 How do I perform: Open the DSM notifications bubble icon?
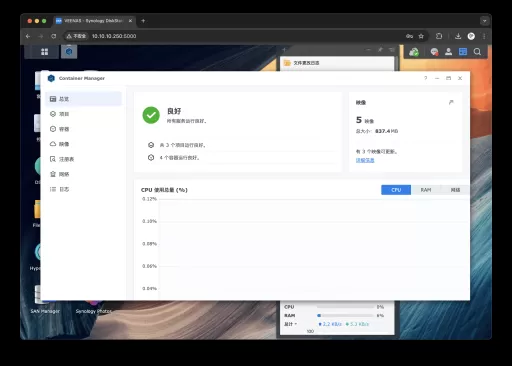(x=434, y=52)
